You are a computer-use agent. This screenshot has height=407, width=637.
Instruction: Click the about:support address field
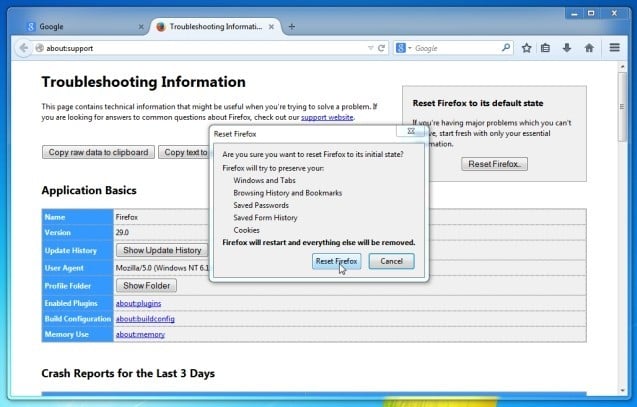200,47
